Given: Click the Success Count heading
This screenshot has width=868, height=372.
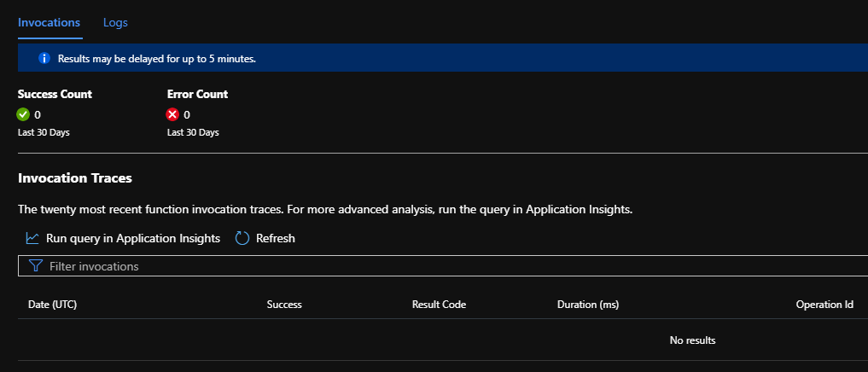Looking at the screenshot, I should [x=55, y=94].
